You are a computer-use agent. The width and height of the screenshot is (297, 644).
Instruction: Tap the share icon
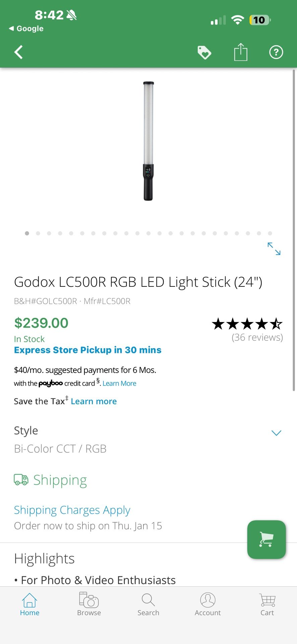(240, 52)
